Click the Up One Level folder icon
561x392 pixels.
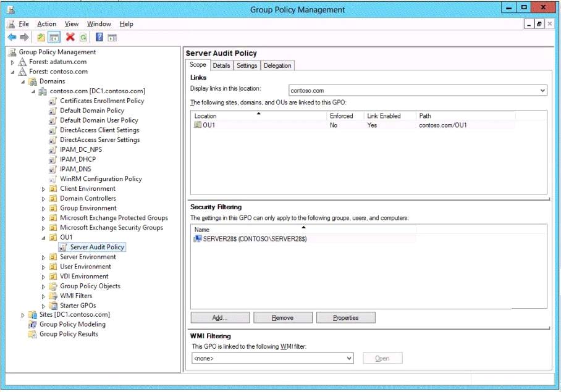coord(41,38)
